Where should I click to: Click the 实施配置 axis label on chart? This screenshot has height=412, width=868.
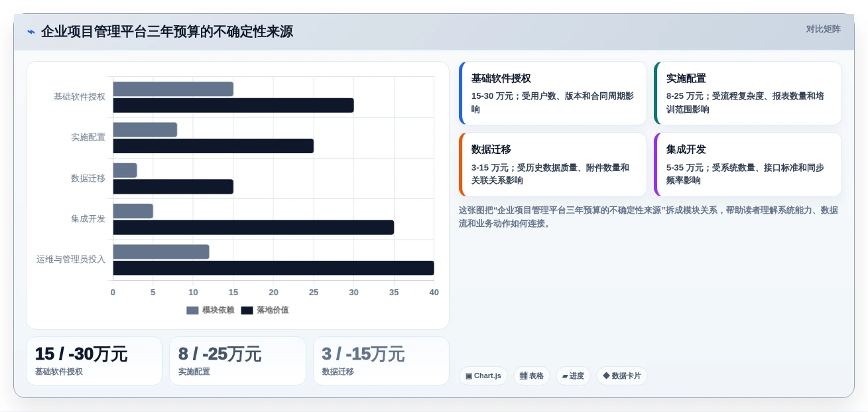[x=88, y=137]
